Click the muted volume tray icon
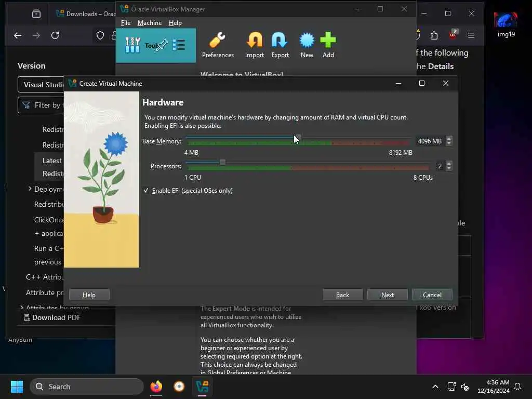This screenshot has height=399, width=532. coord(465,387)
